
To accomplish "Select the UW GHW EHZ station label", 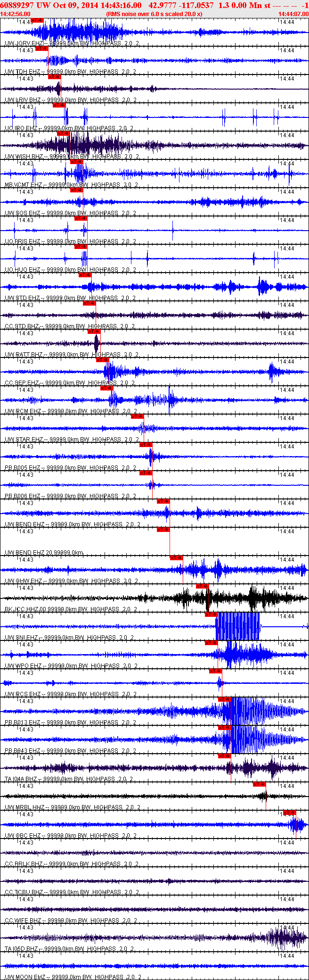I will pyautogui.click(x=71, y=581).
